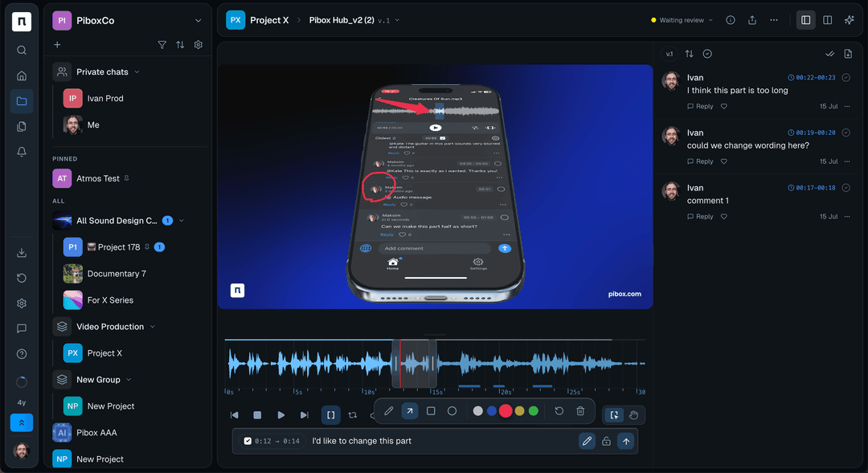The width and height of the screenshot is (868, 473).
Task: Toggle the range selection brackets button
Action: [331, 415]
